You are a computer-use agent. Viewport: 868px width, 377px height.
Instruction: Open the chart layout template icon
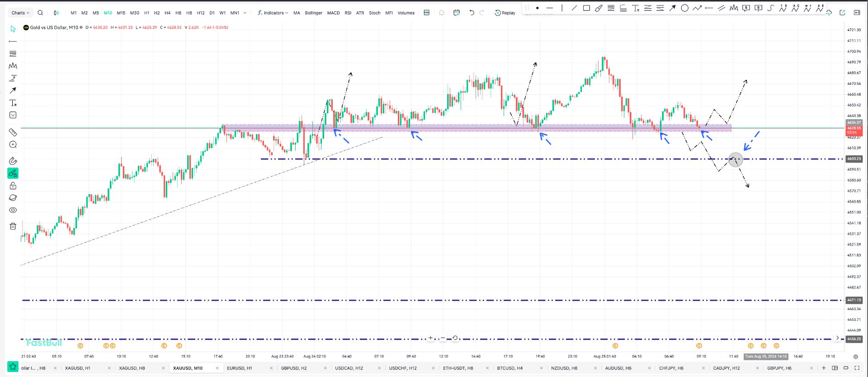[426, 13]
